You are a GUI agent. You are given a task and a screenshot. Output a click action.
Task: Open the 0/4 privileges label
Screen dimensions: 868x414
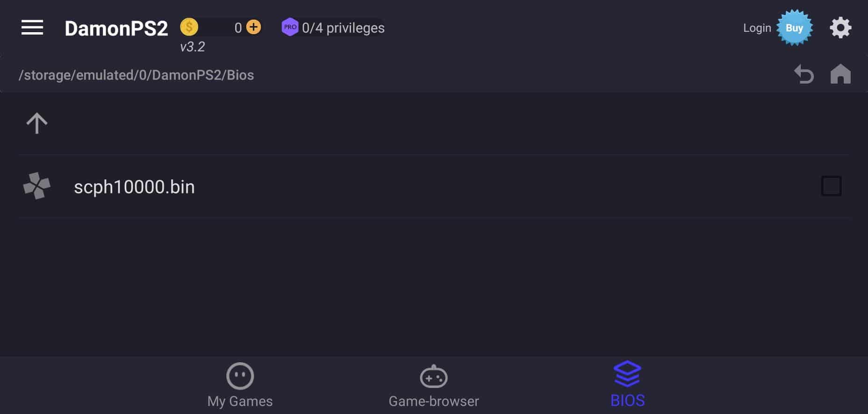click(x=343, y=28)
